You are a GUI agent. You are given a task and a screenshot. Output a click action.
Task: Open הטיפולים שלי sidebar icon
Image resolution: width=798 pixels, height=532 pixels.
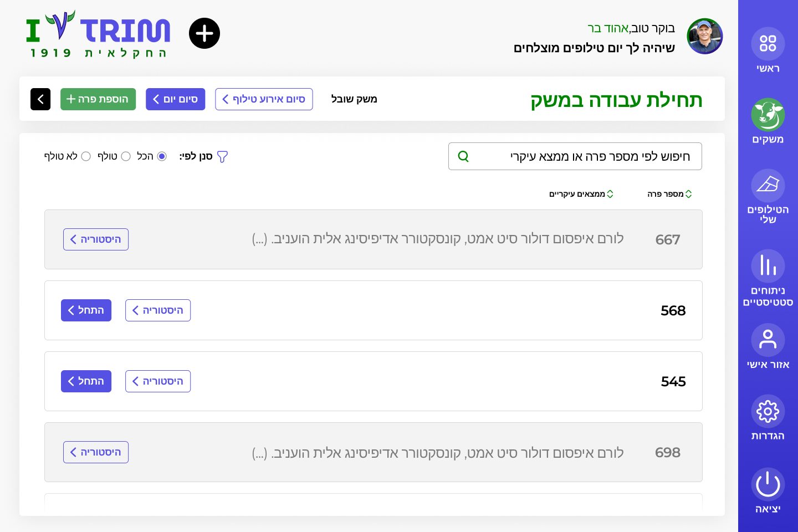[768, 185]
